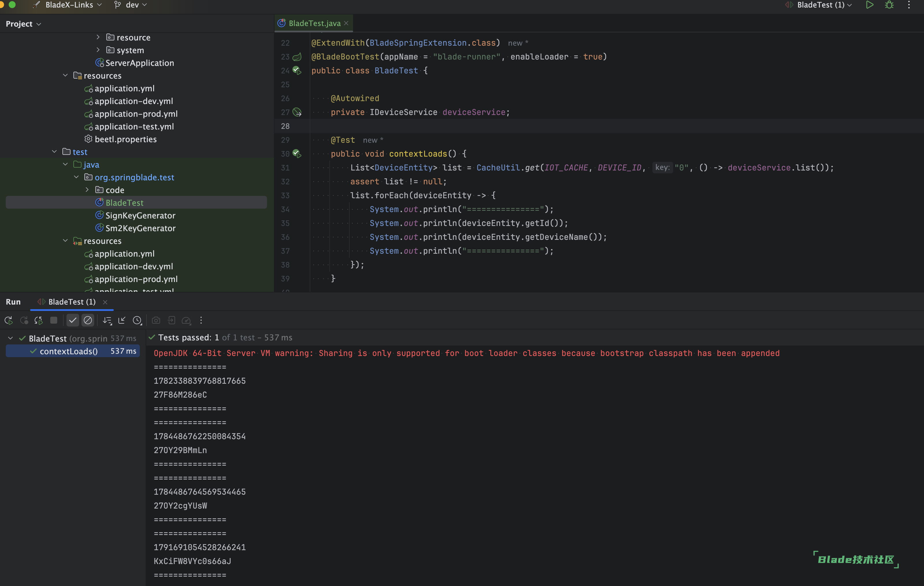This screenshot has height=586, width=924.
Task: Stop the running process
Action: (54, 320)
